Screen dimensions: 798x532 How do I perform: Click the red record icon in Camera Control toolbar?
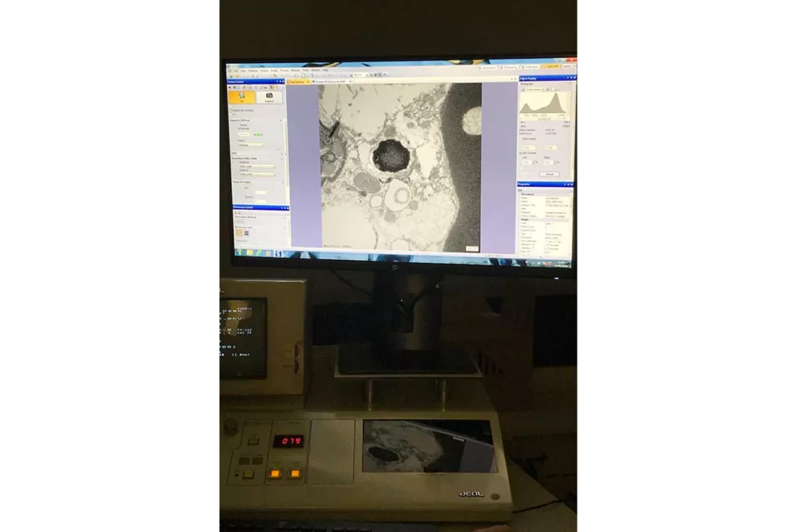point(231,87)
